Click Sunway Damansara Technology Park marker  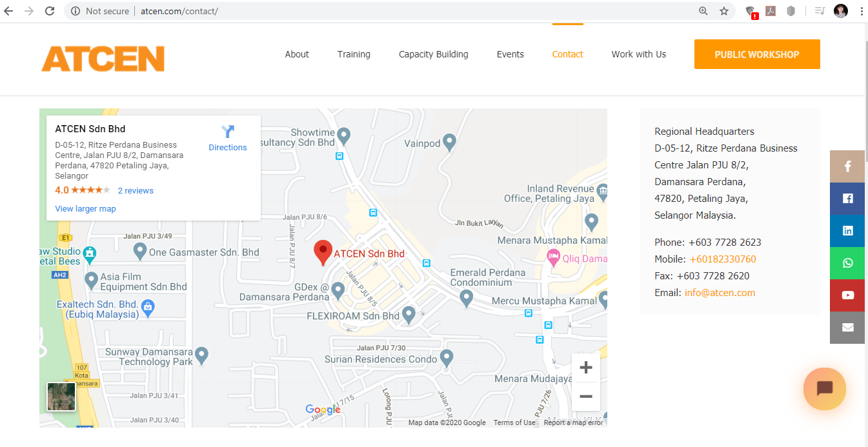[201, 355]
